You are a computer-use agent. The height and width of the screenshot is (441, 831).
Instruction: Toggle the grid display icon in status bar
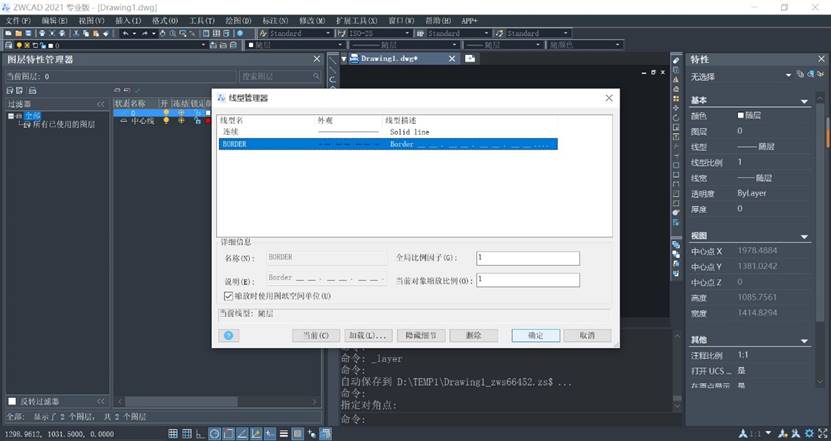coord(187,433)
